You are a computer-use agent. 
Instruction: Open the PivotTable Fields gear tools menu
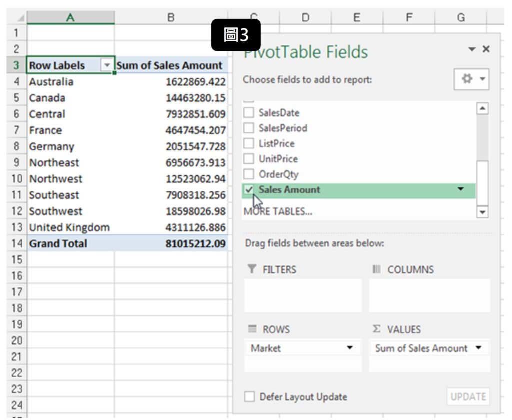pos(471,80)
